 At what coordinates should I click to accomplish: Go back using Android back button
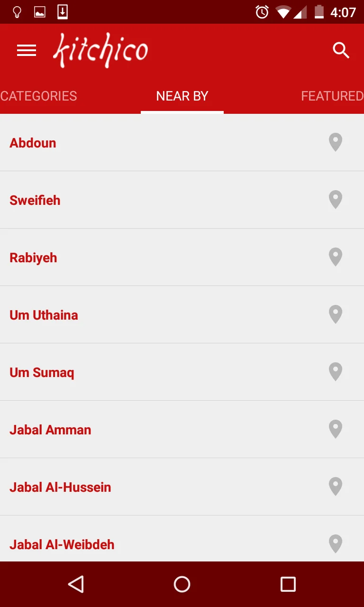[x=76, y=584]
